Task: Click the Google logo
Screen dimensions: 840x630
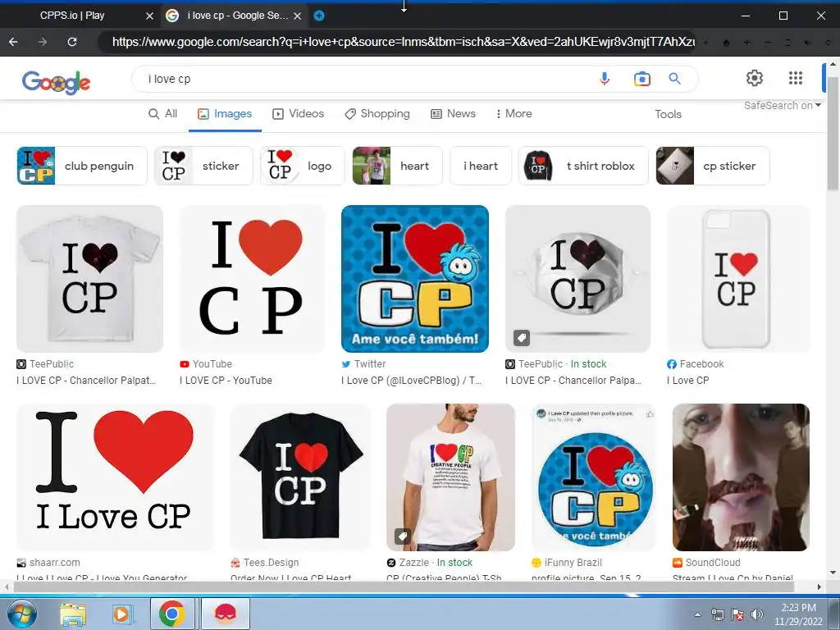Action: click(x=56, y=82)
